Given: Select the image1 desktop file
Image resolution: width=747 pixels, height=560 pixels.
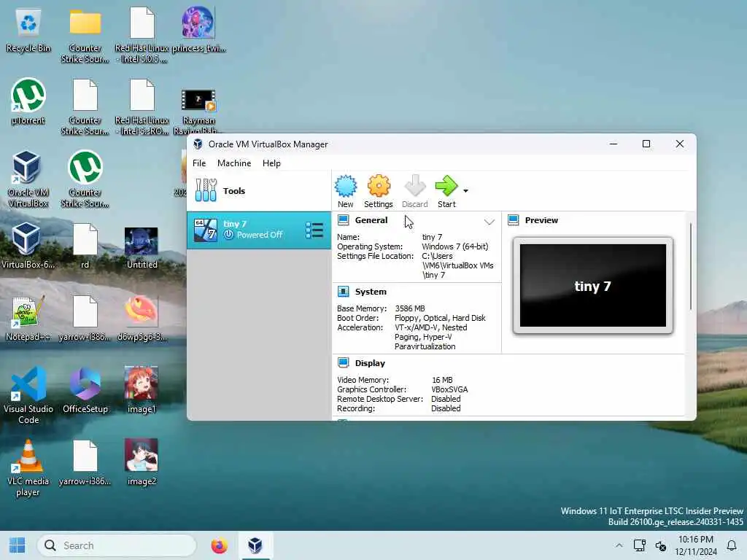Looking at the screenshot, I should pyautogui.click(x=142, y=391).
